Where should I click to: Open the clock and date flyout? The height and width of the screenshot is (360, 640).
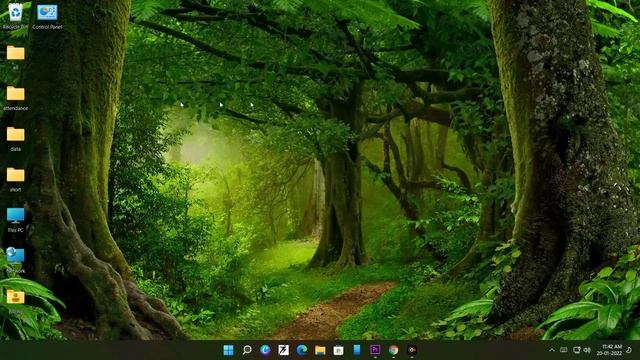pyautogui.click(x=609, y=350)
